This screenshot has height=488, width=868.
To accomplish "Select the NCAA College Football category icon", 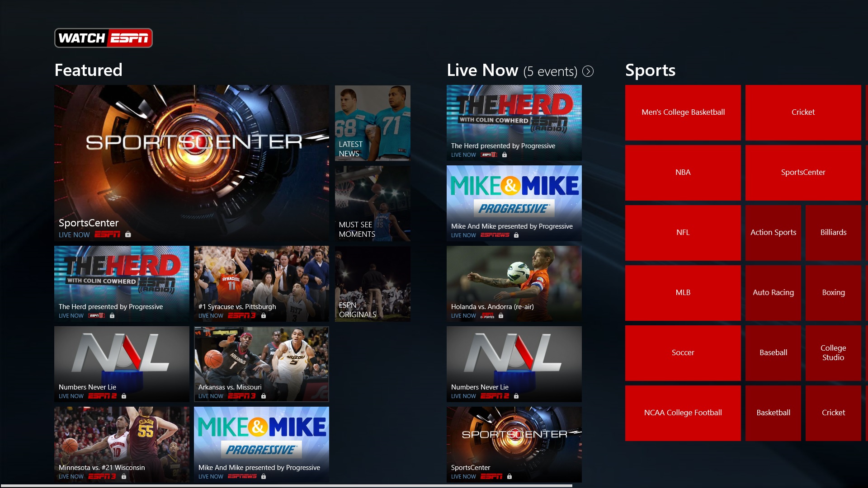I will pyautogui.click(x=682, y=413).
